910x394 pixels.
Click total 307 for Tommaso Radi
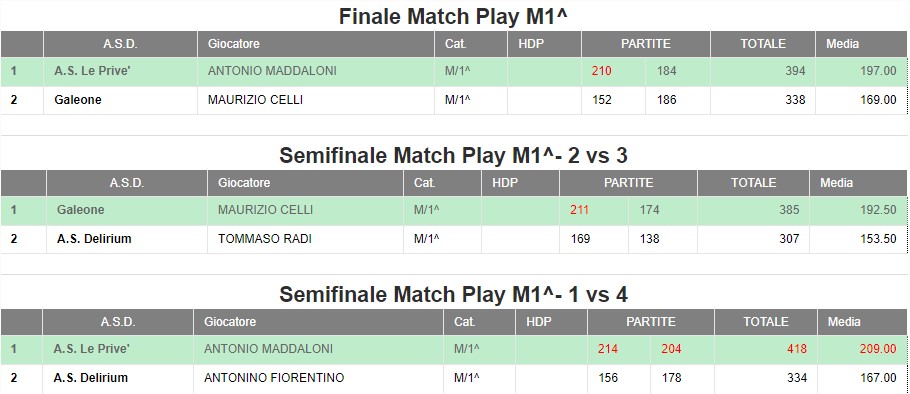[789, 238]
